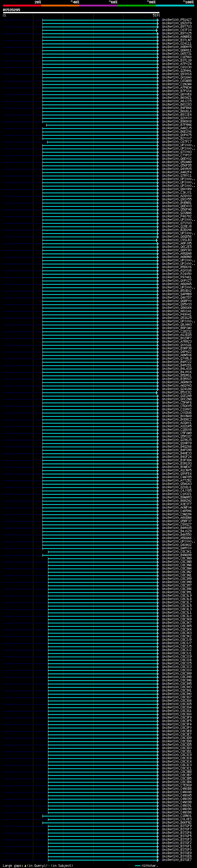Select hit UniRef100_A9NRE6

(176, 37)
